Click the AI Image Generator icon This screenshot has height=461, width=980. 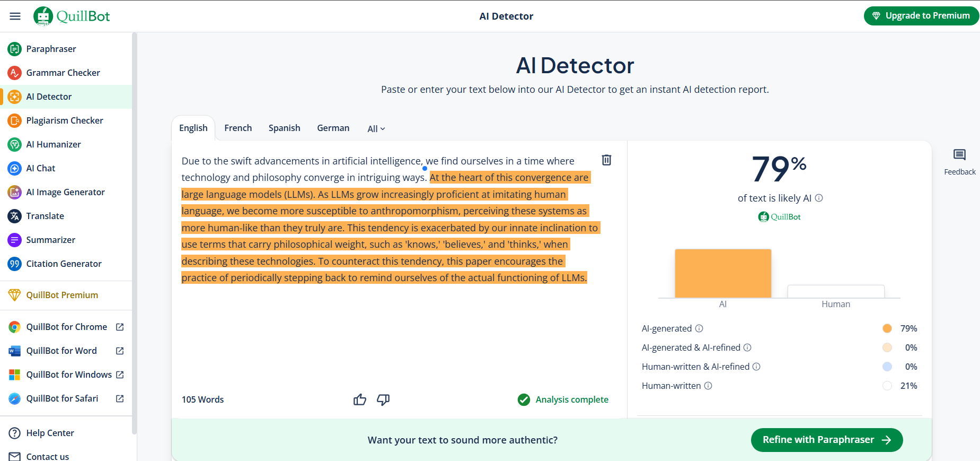point(14,192)
